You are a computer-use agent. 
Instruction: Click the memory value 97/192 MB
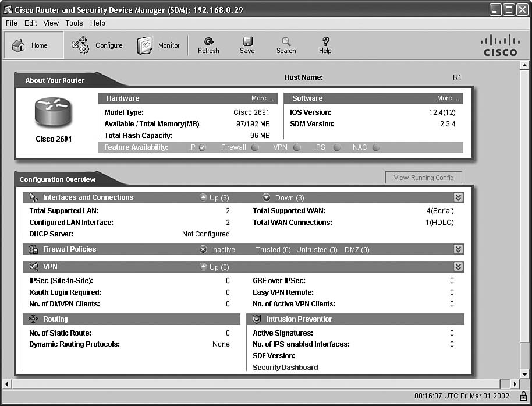[x=253, y=124]
